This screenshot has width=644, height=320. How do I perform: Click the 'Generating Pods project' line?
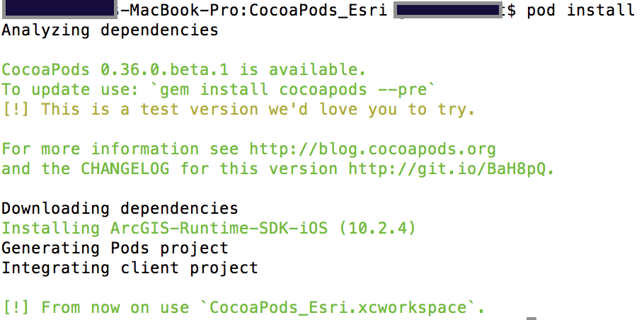115,248
